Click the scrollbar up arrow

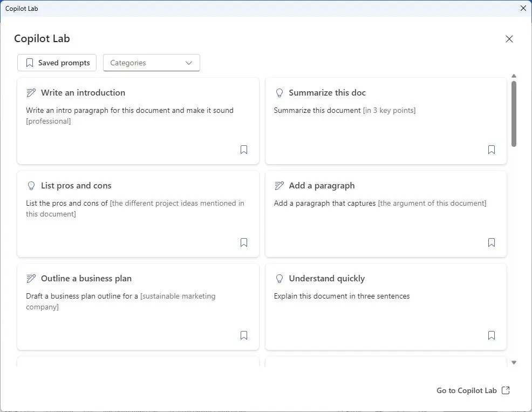(514, 76)
